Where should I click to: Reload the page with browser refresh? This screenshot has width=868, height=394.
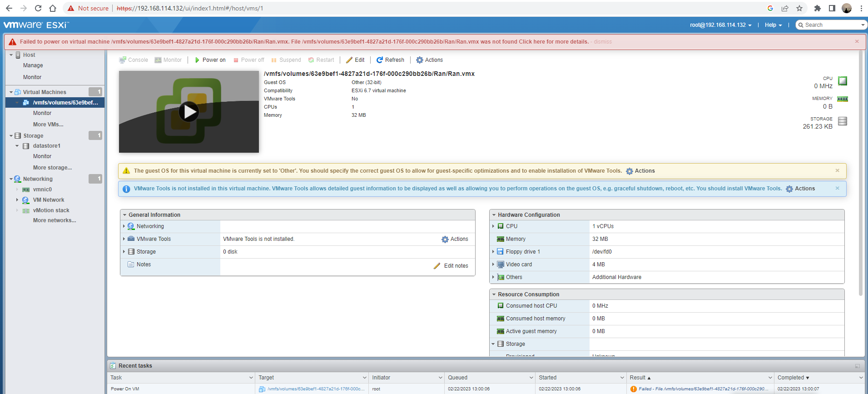pyautogui.click(x=38, y=8)
